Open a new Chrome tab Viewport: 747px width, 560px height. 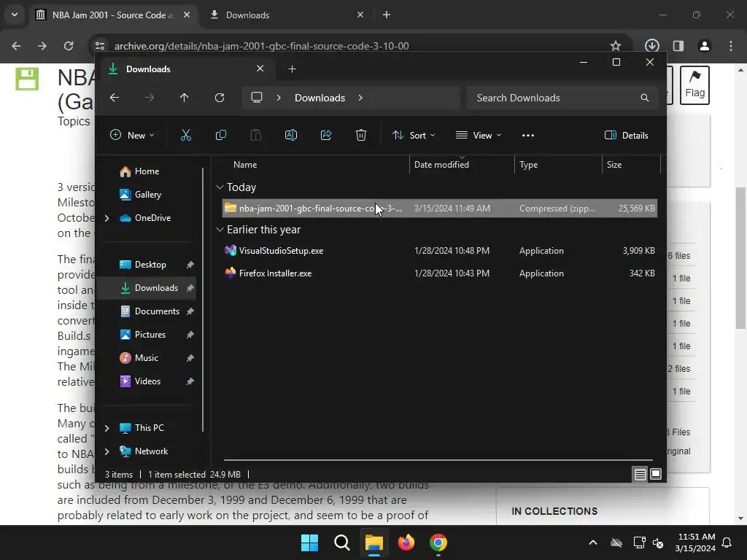(x=387, y=15)
